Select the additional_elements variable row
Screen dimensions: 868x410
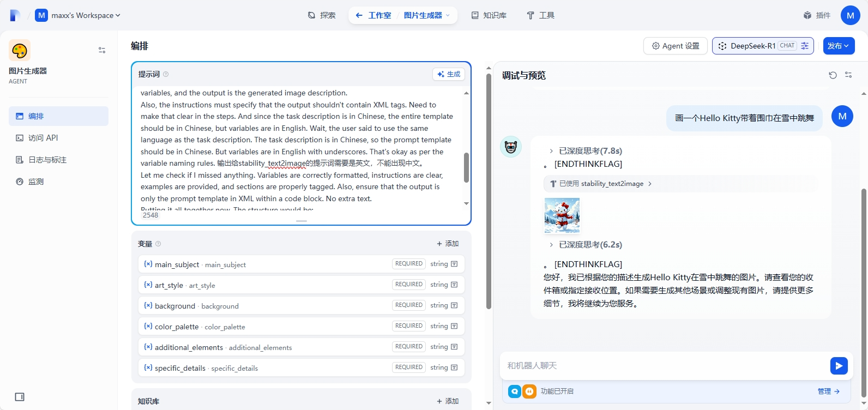pyautogui.click(x=302, y=347)
